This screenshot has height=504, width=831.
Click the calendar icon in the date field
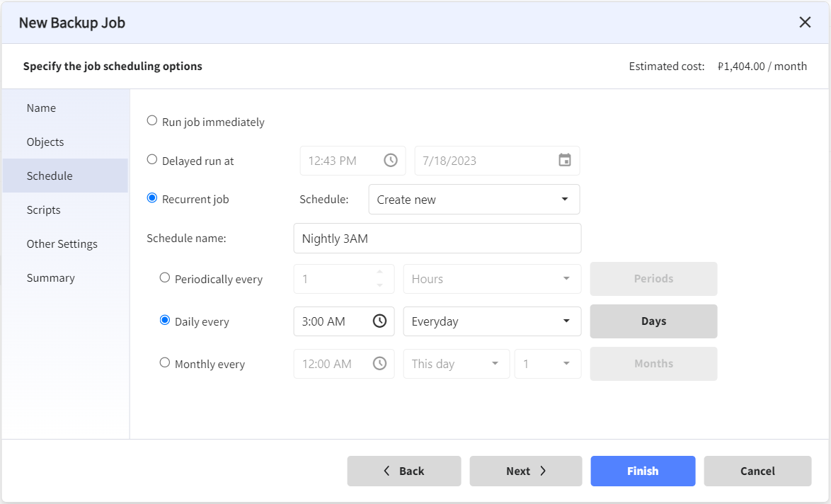point(564,161)
